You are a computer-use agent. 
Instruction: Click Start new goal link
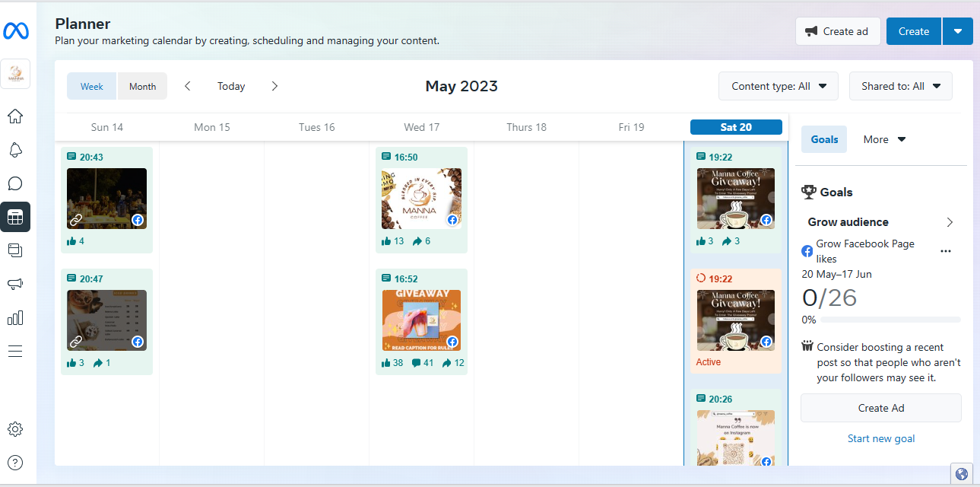[881, 438]
